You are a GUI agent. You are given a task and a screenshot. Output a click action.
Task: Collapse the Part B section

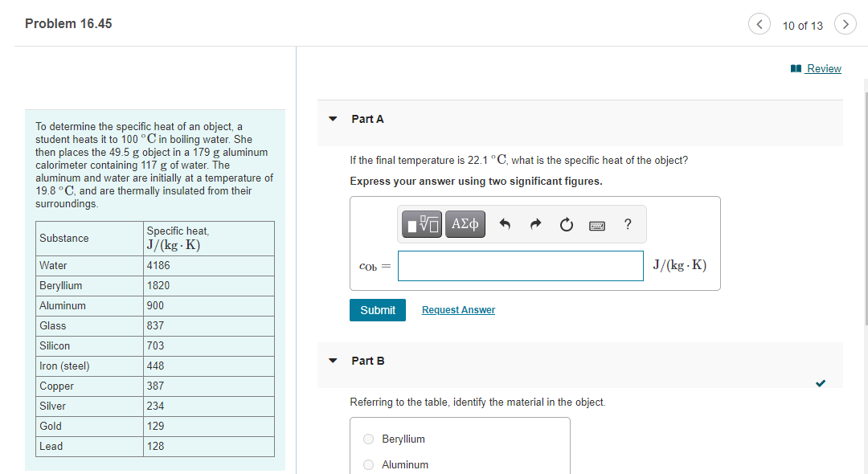point(333,361)
